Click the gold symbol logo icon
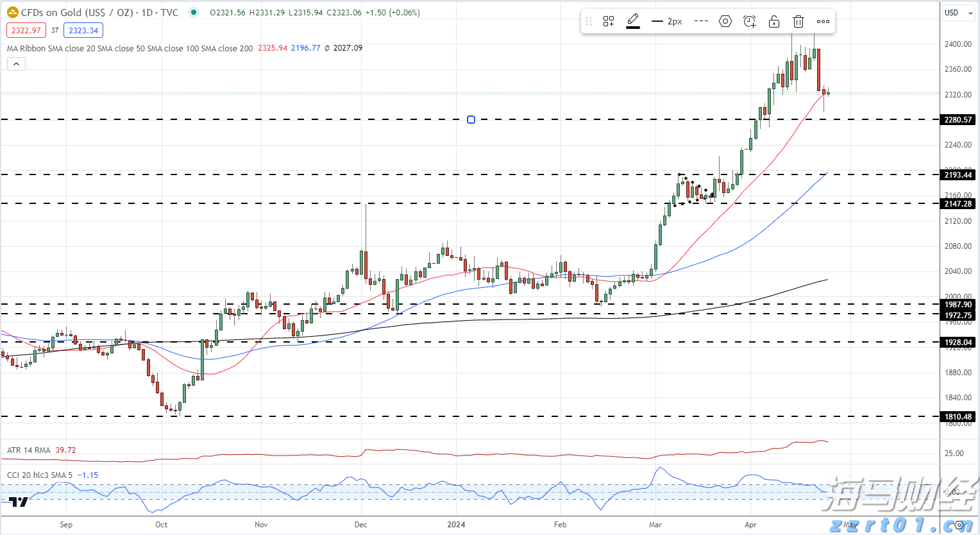Screen dimensions: 980x535 pyautogui.click(x=12, y=12)
